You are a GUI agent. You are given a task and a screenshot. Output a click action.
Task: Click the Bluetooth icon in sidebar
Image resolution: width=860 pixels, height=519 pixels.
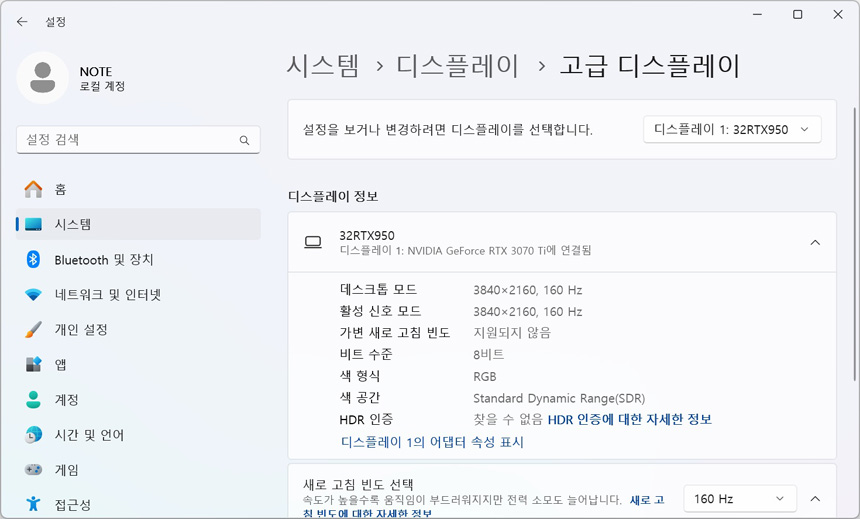pos(34,260)
